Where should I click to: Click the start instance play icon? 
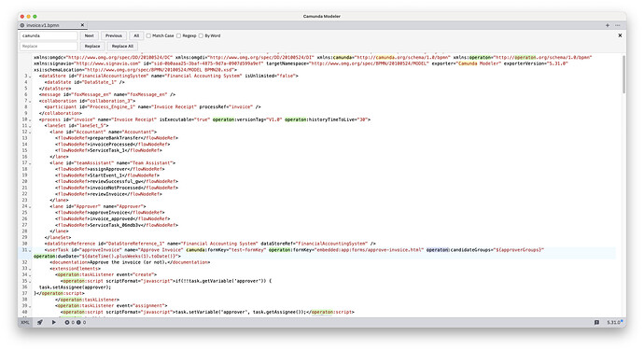pos(54,323)
